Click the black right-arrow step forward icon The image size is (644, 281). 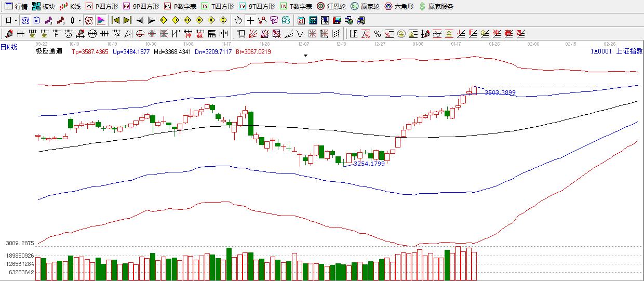point(151,20)
